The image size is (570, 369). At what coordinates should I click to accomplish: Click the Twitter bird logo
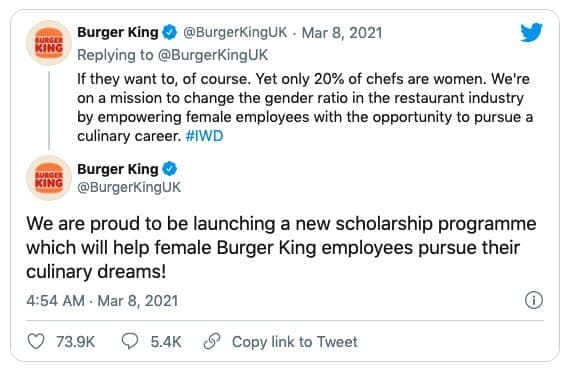pyautogui.click(x=531, y=32)
